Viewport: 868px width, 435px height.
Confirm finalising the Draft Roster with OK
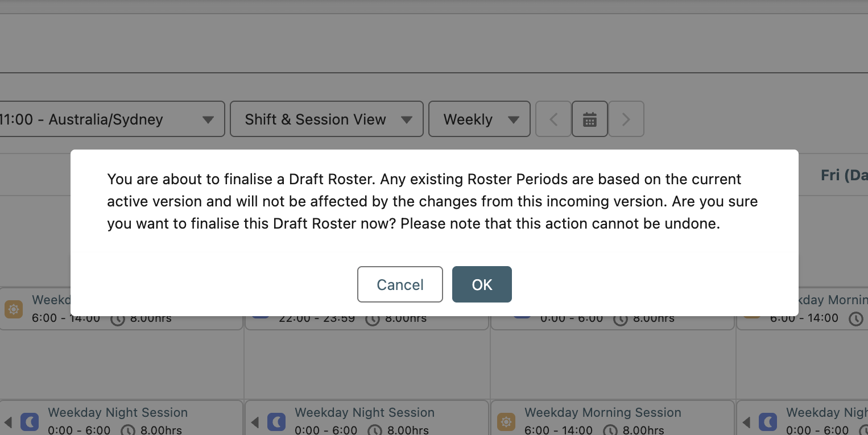tap(482, 284)
